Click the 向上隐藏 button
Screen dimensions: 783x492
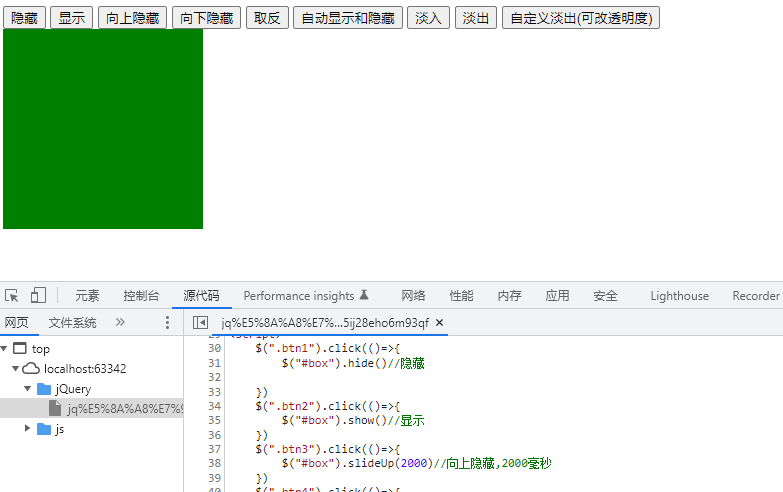click(x=132, y=18)
